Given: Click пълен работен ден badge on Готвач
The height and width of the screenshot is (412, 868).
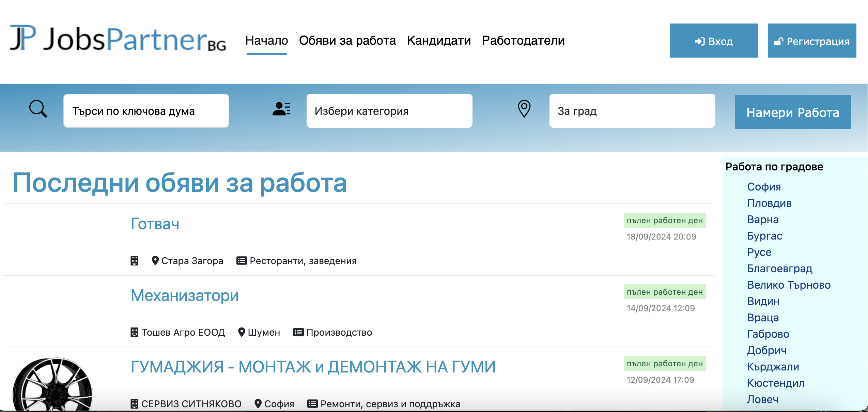Looking at the screenshot, I should click(x=665, y=220).
